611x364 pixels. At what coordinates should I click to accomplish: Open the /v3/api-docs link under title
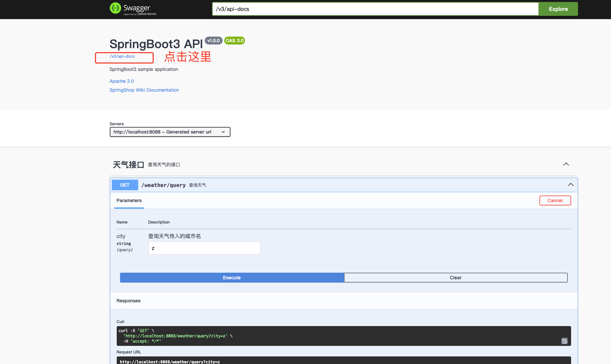tap(122, 56)
